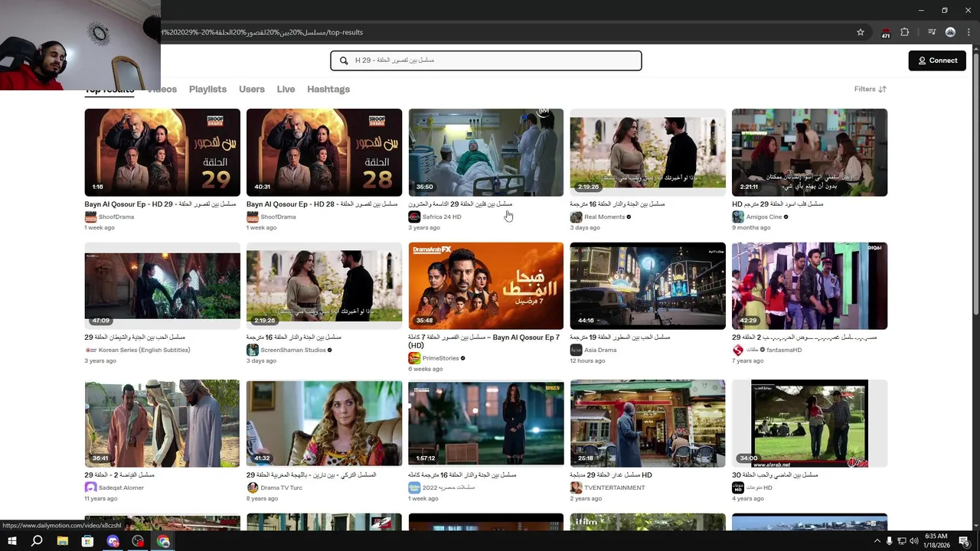Open the 47:09 Korean Series video thumbnail
The image size is (980, 551).
point(162,286)
